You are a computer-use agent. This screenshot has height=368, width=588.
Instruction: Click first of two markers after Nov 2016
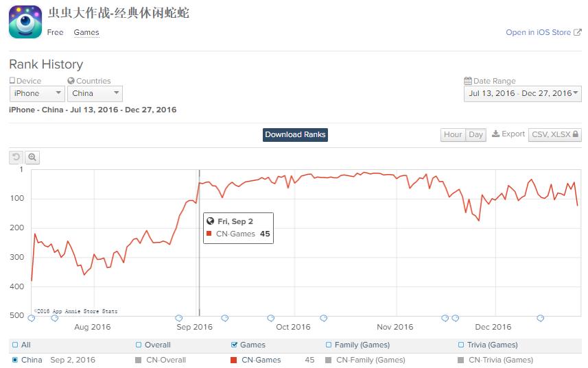click(x=445, y=318)
